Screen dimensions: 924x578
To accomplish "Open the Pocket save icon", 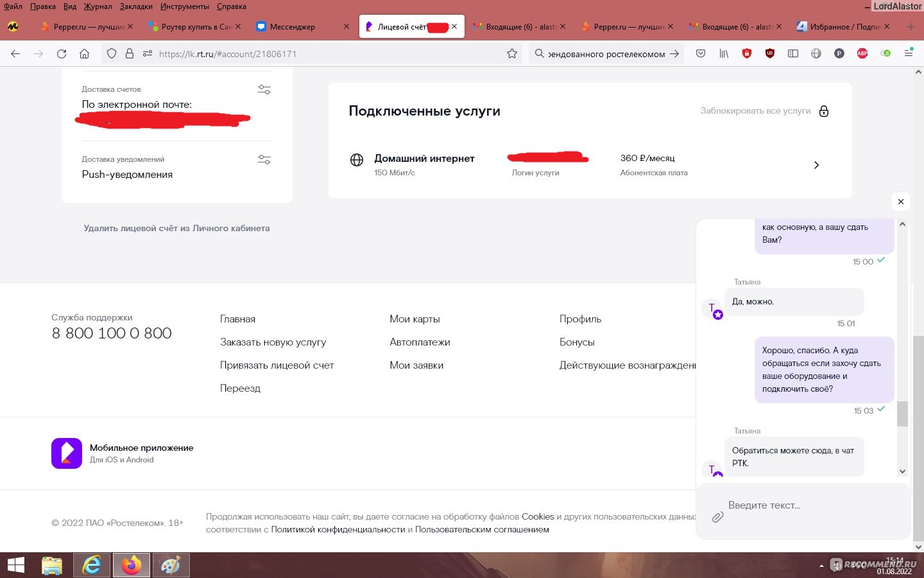I will [701, 54].
